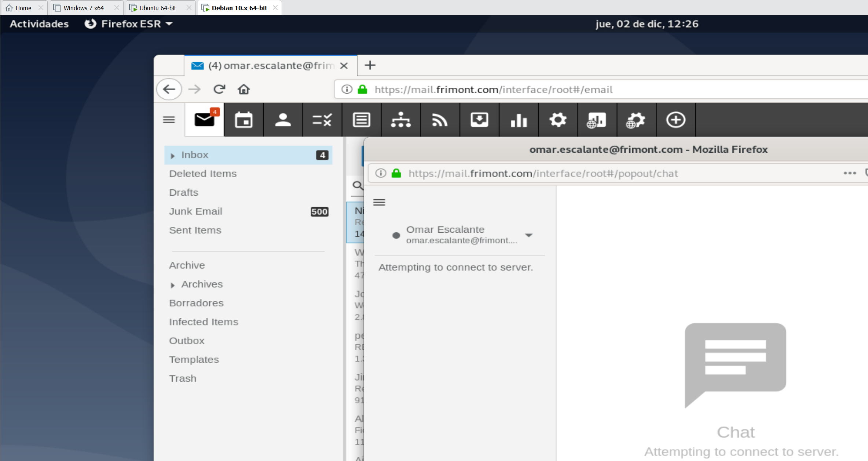Screen dimensions: 868x461
Task: Open the Calendar icon in top toolbar
Action: pyautogui.click(x=243, y=120)
